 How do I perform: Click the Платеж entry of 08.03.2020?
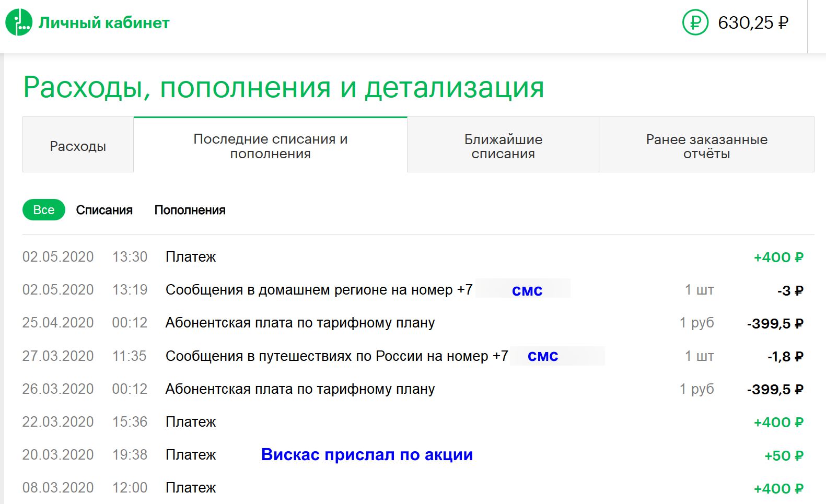tap(191, 488)
